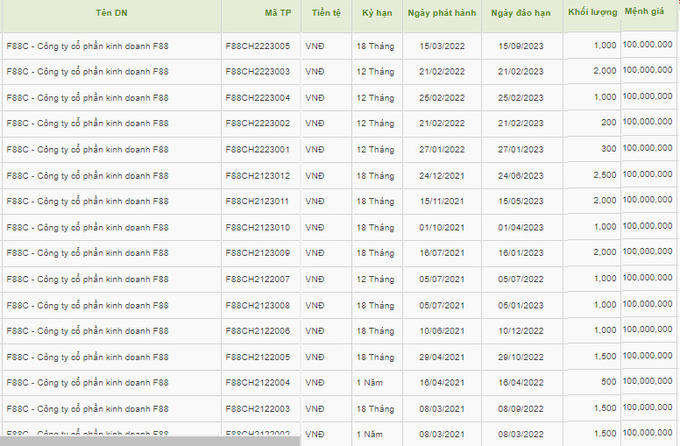Click maturity date 25/02/2023

(521, 98)
